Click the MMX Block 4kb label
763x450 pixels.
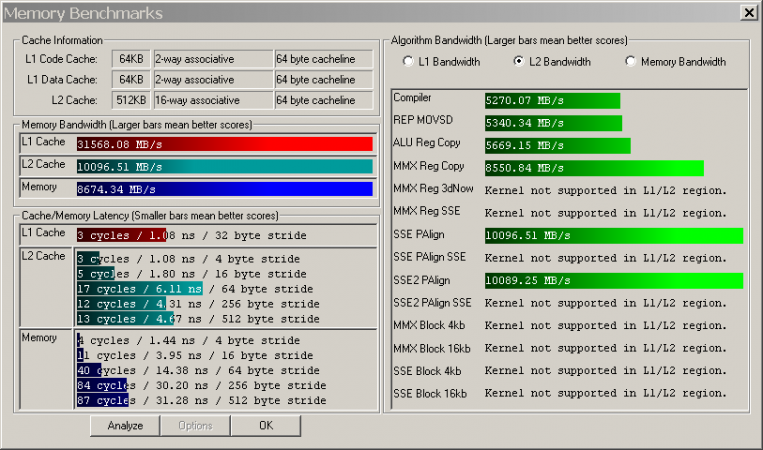pos(429,325)
